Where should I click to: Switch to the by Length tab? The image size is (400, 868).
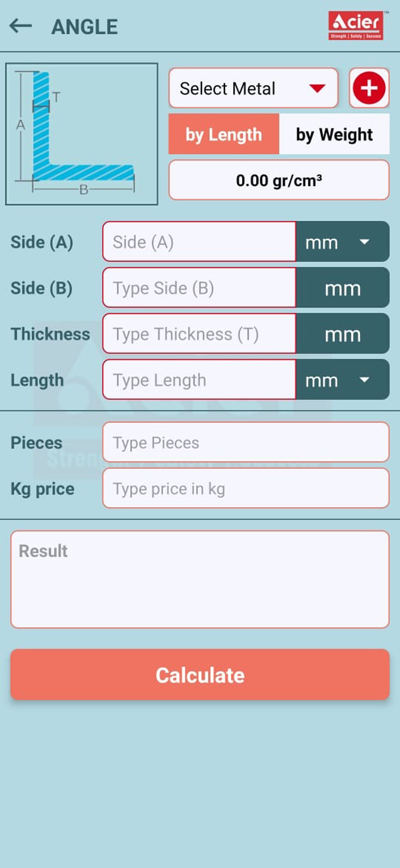pos(224,134)
